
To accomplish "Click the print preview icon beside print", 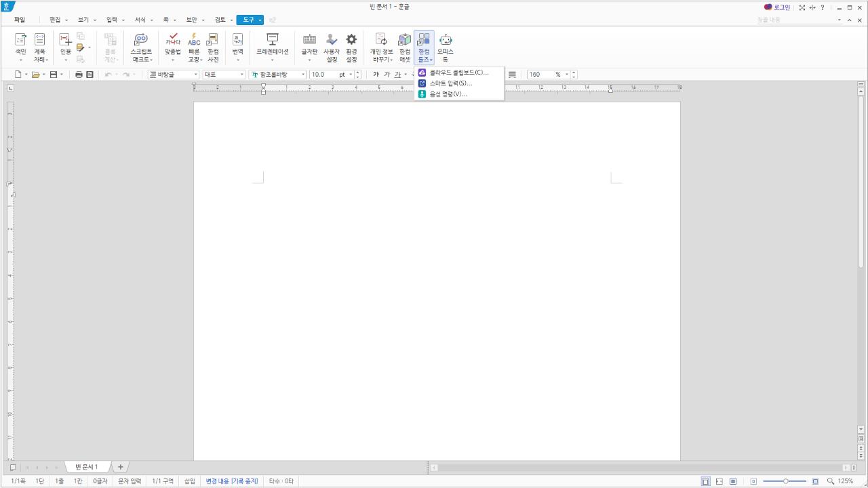I will point(90,75).
